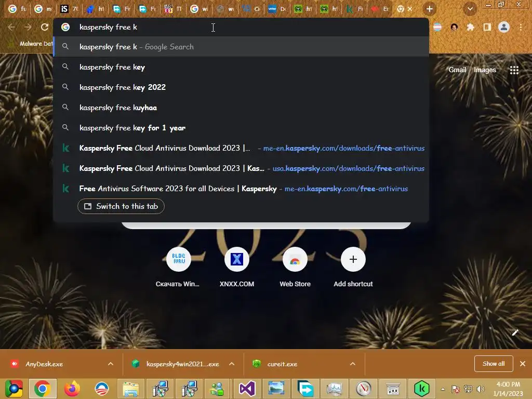532x399 pixels.
Task: Customize this page with pencil icon
Action: click(515, 332)
